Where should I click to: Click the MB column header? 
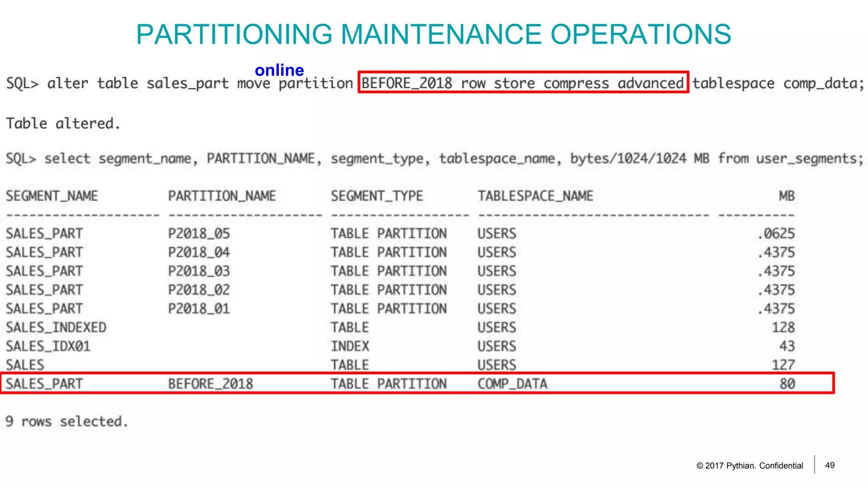pos(787,196)
